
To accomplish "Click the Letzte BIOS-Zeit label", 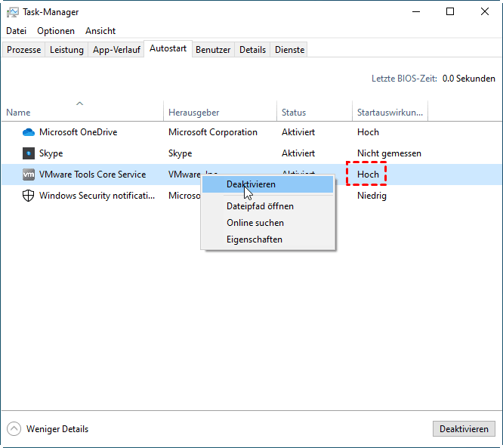I will click(x=404, y=79).
